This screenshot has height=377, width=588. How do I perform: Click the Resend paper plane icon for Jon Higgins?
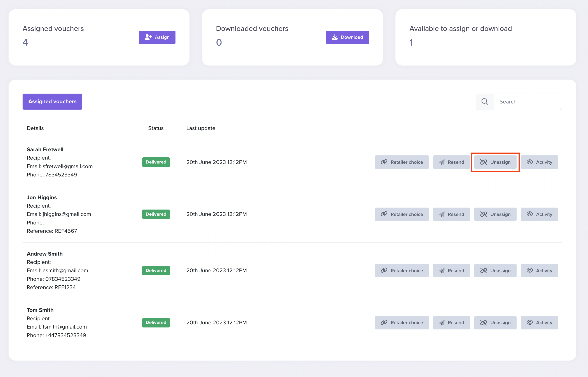pos(442,214)
